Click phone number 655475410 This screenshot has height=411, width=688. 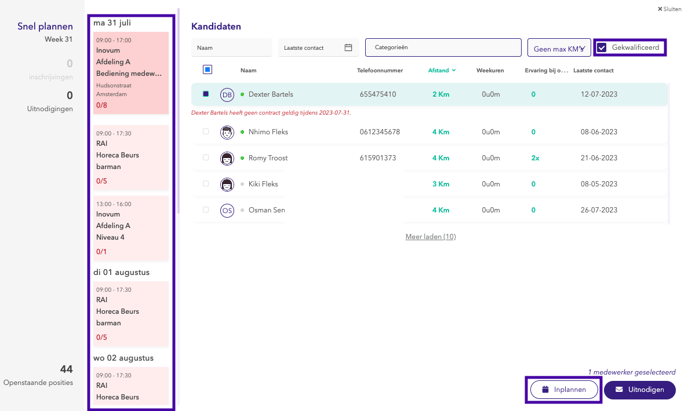pyautogui.click(x=378, y=94)
